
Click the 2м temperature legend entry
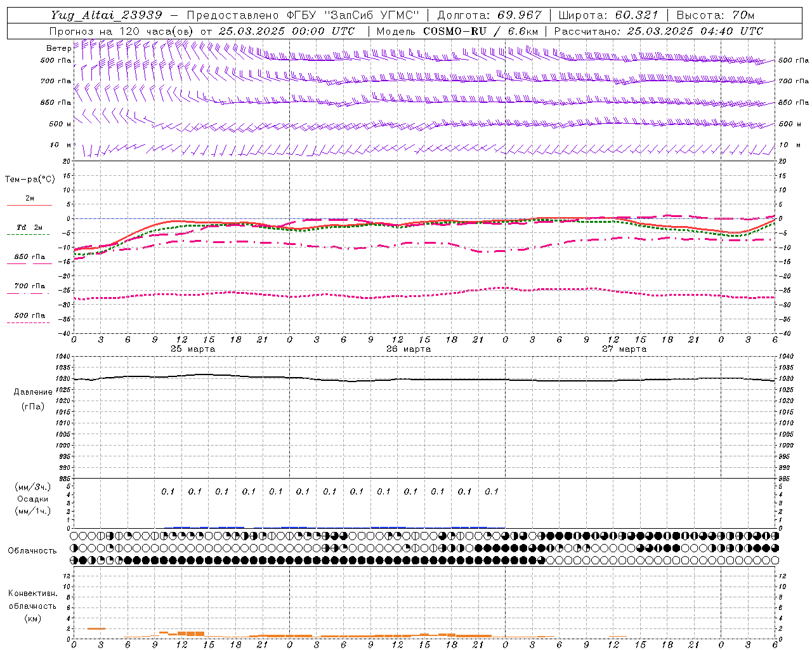click(x=30, y=199)
